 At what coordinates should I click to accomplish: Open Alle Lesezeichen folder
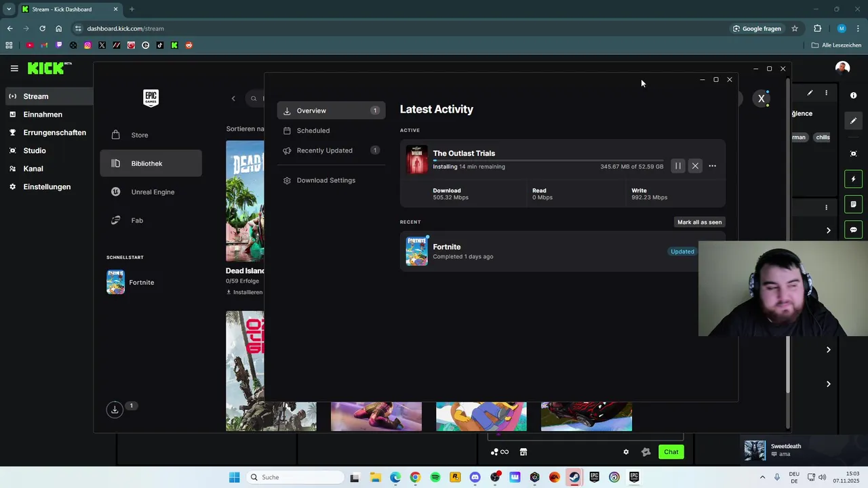coord(836,45)
